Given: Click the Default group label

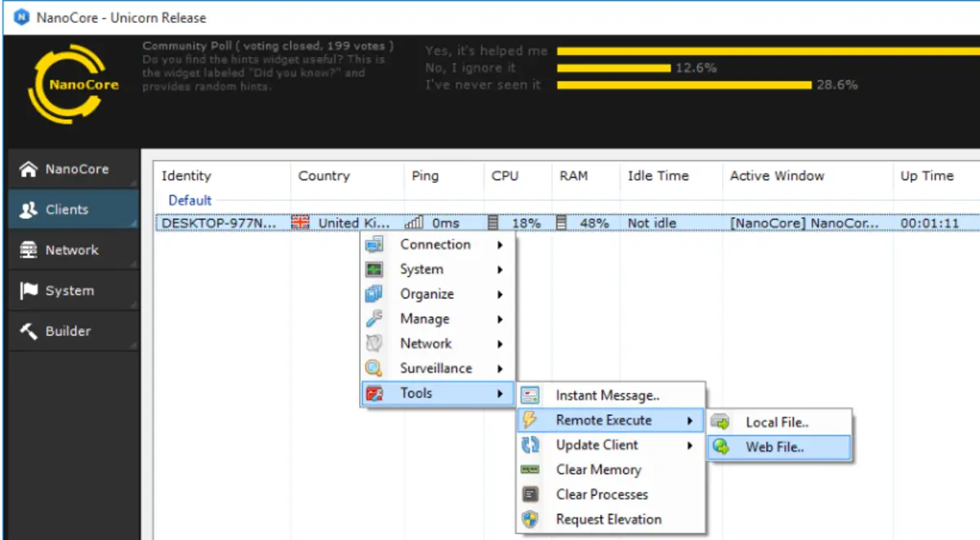Looking at the screenshot, I should (190, 200).
